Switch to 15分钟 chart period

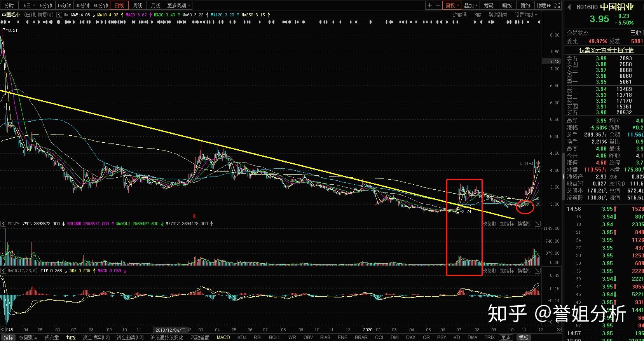click(64, 5)
